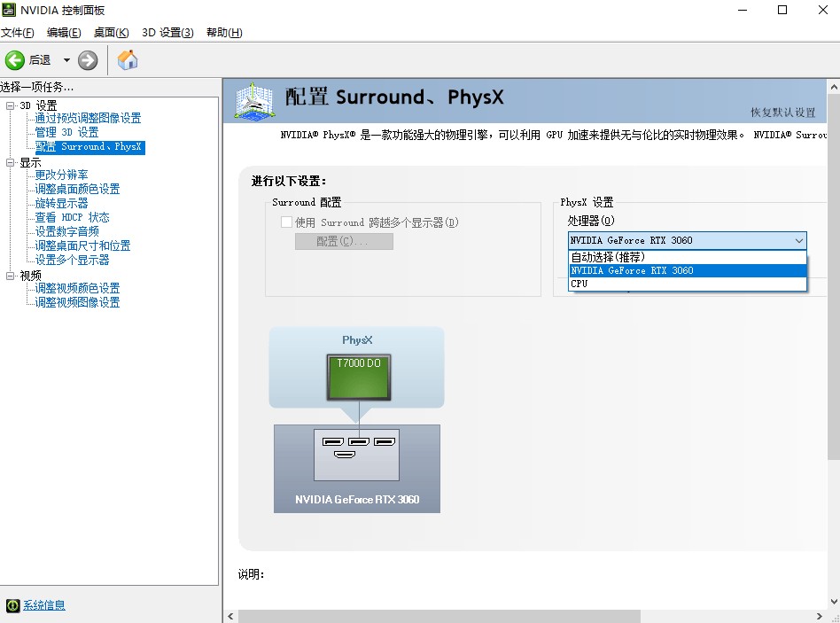Select 自动选择(推荐) in dropdown list
840x623 pixels.
pyautogui.click(x=688, y=257)
